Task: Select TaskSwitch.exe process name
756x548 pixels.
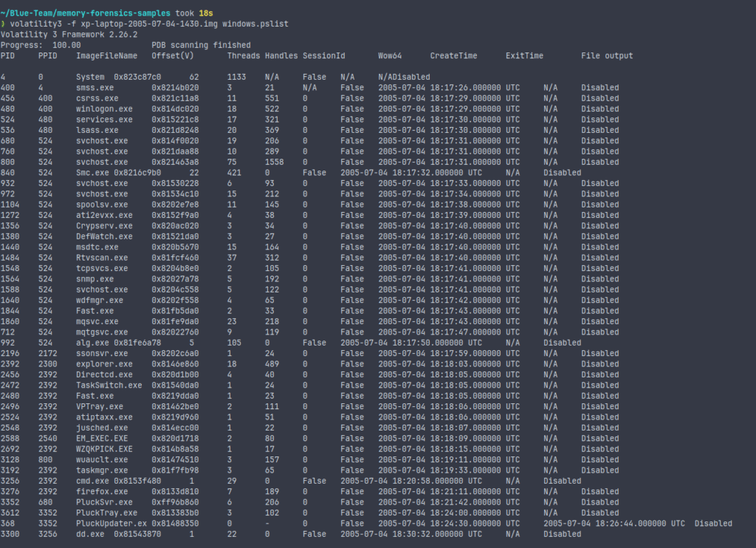Action: click(x=109, y=385)
